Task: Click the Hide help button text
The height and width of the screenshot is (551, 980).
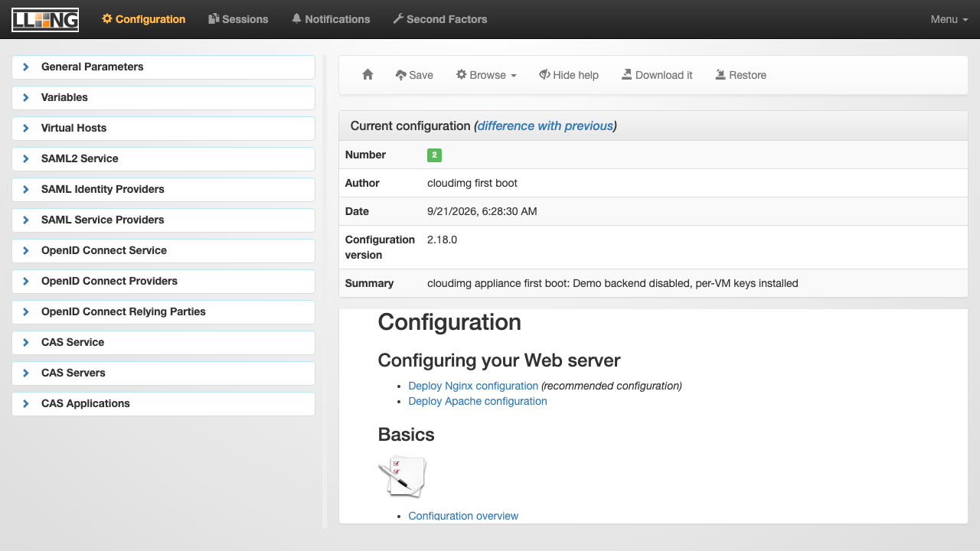Action: 576,75
